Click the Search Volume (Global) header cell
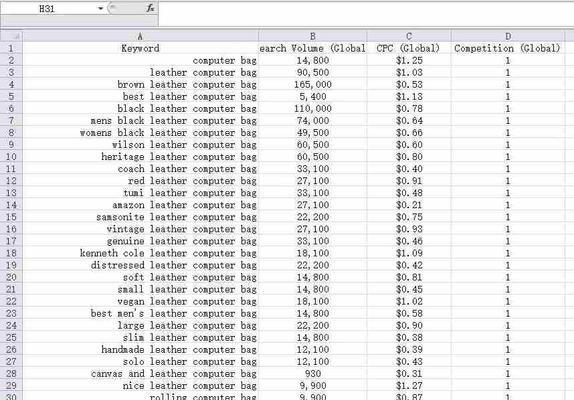The width and height of the screenshot is (574, 400). [x=312, y=48]
